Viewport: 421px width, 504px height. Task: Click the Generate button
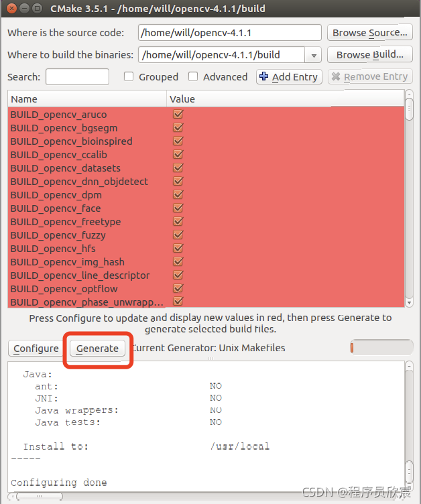(x=97, y=349)
